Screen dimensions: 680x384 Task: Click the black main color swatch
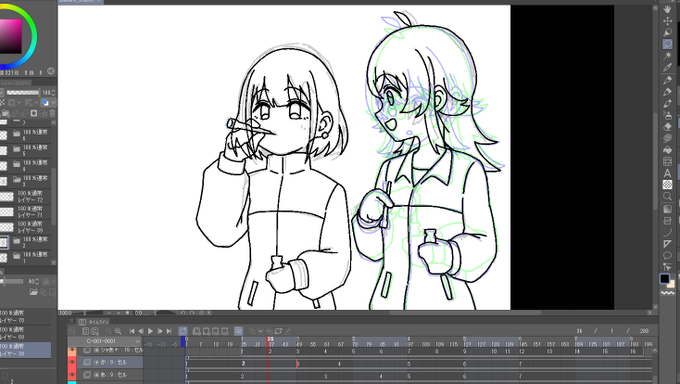pyautogui.click(x=664, y=279)
